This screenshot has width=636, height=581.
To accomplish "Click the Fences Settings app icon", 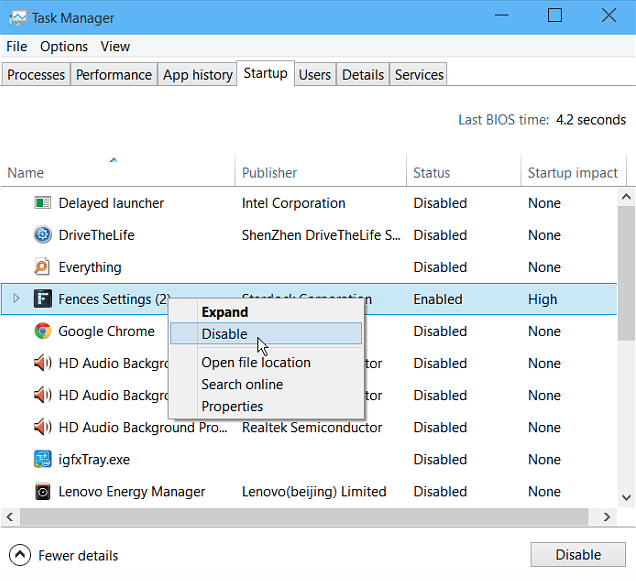I will click(43, 299).
